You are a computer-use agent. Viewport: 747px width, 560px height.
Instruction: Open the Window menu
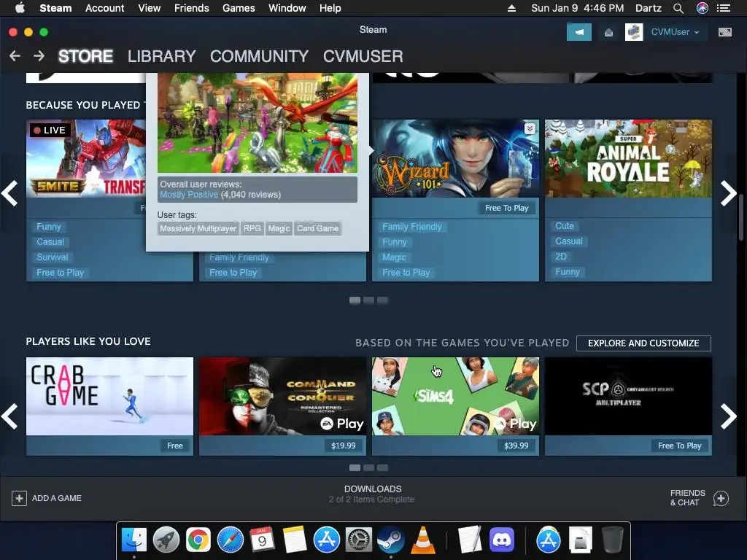pos(287,8)
